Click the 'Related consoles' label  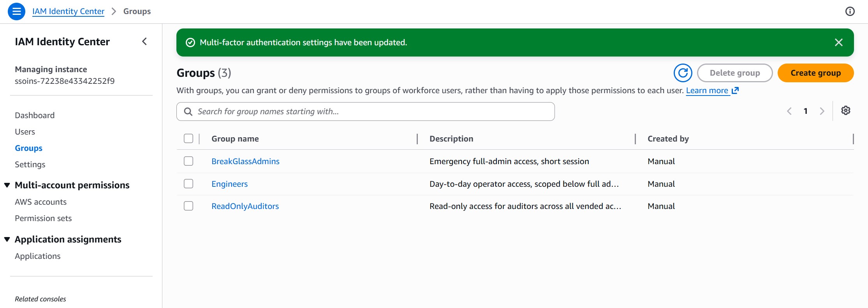[x=40, y=299]
